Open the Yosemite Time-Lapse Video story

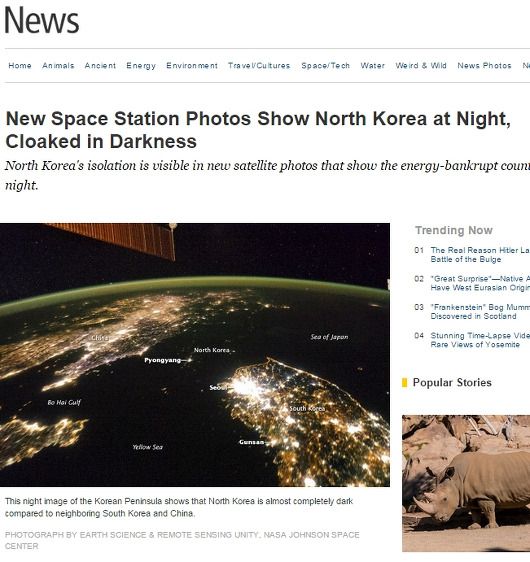click(480, 340)
